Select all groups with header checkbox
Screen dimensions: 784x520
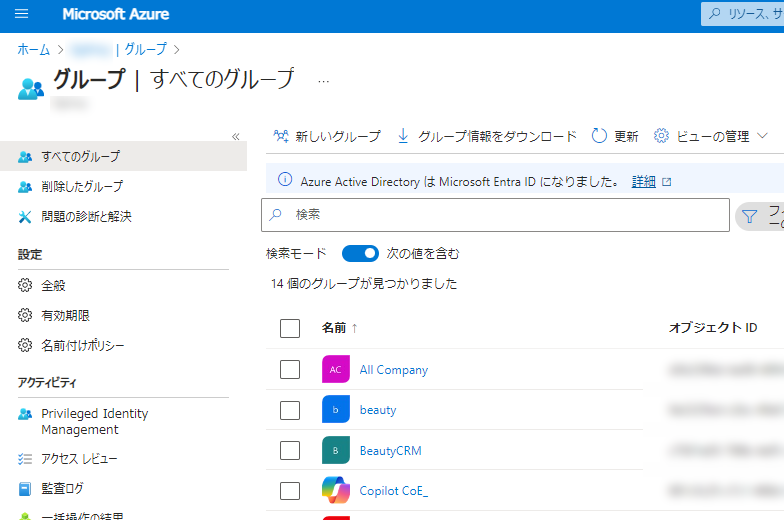[x=290, y=328]
